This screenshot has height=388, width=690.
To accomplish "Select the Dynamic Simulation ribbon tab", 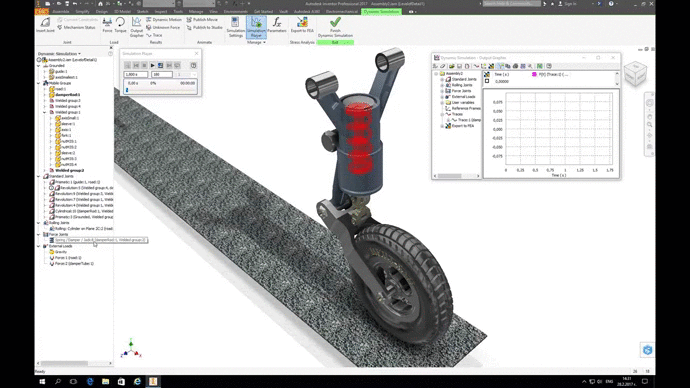I will pos(381,11).
